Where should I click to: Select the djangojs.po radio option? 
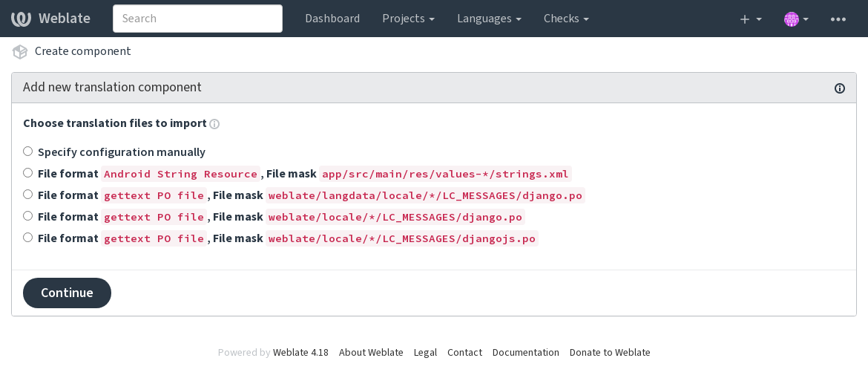pos(27,238)
